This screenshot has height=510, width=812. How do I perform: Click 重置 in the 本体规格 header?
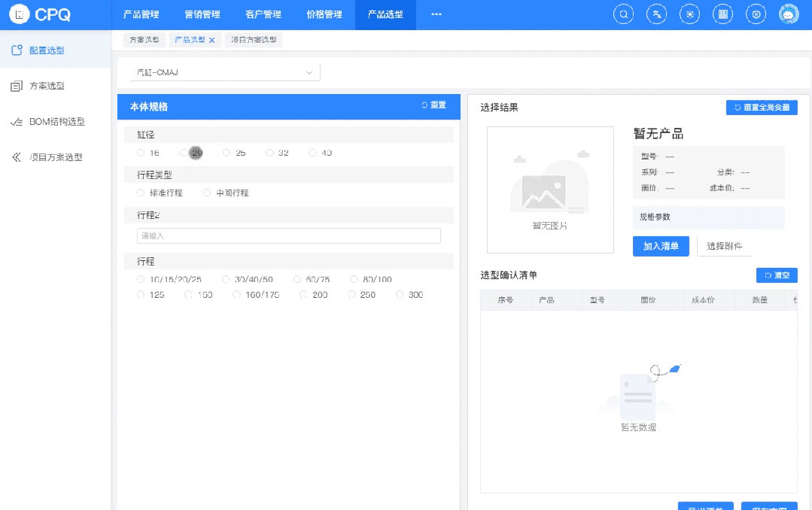click(x=434, y=105)
